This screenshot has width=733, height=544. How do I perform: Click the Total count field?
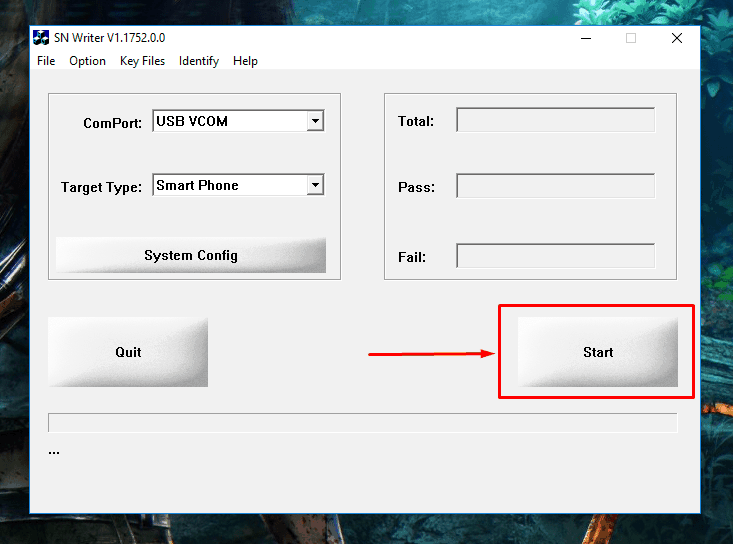coord(556,120)
